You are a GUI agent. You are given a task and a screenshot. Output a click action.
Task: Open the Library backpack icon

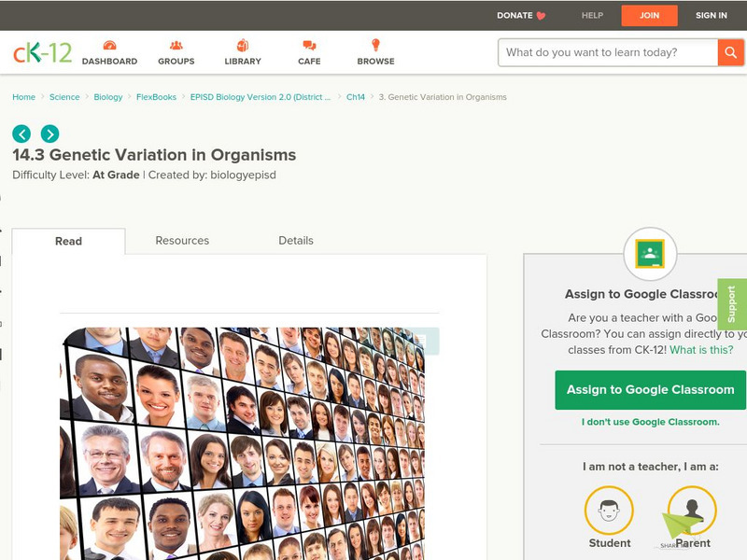(x=243, y=45)
